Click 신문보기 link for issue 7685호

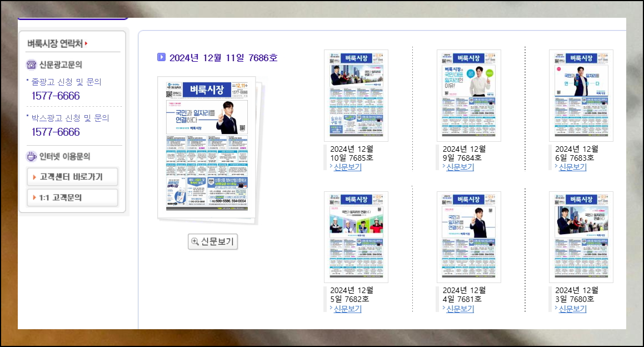pyautogui.click(x=347, y=167)
